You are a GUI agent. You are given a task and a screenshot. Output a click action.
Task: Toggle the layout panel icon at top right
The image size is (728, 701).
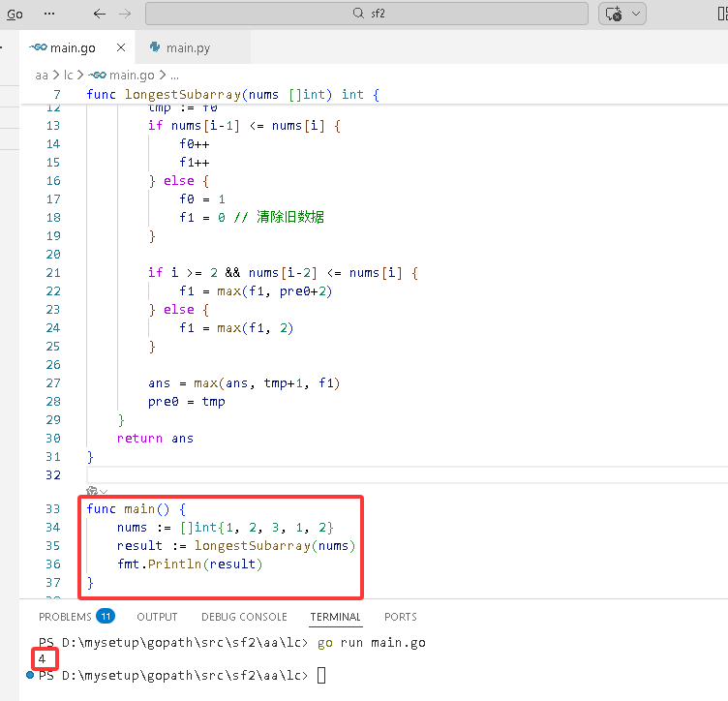(722, 14)
